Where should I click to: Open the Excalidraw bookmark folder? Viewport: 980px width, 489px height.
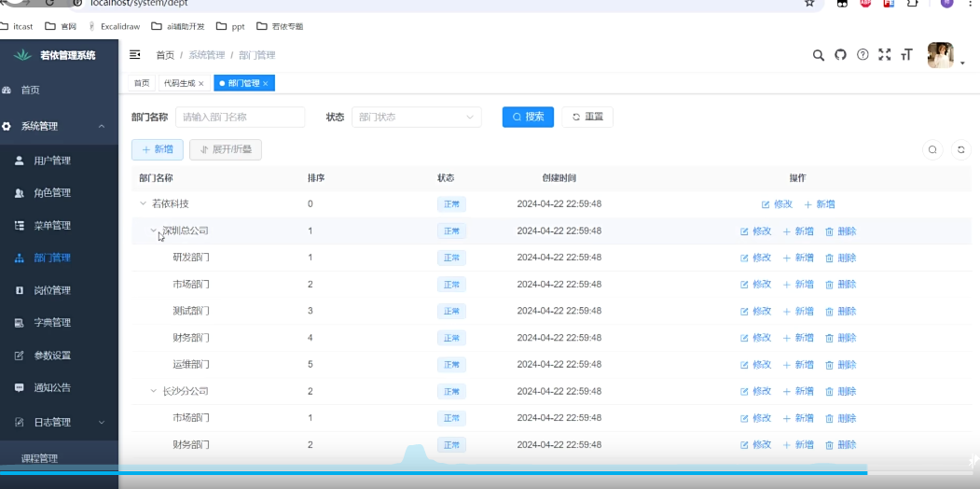coord(114,26)
